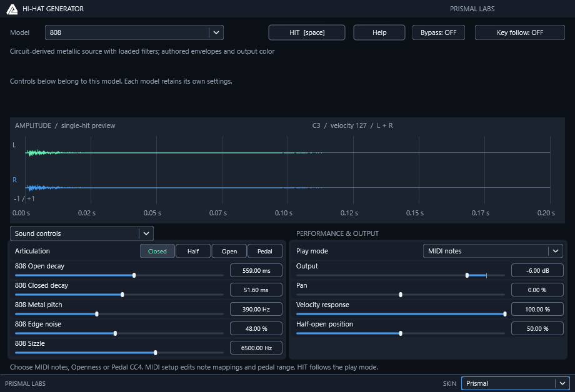
Task: Toggle Bypass: OFF
Action: coord(439,32)
